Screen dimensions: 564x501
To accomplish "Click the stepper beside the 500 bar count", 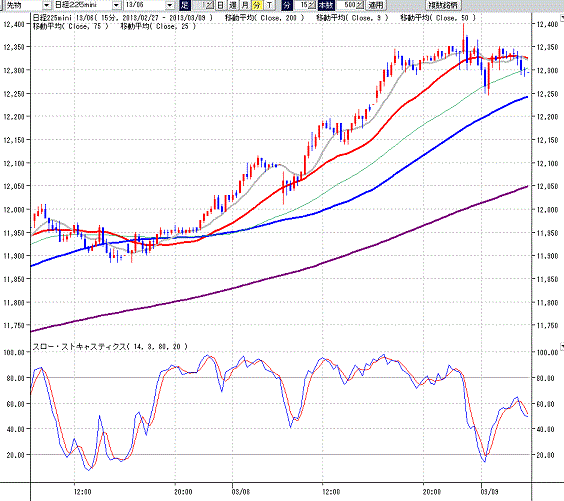I will 360,5.
